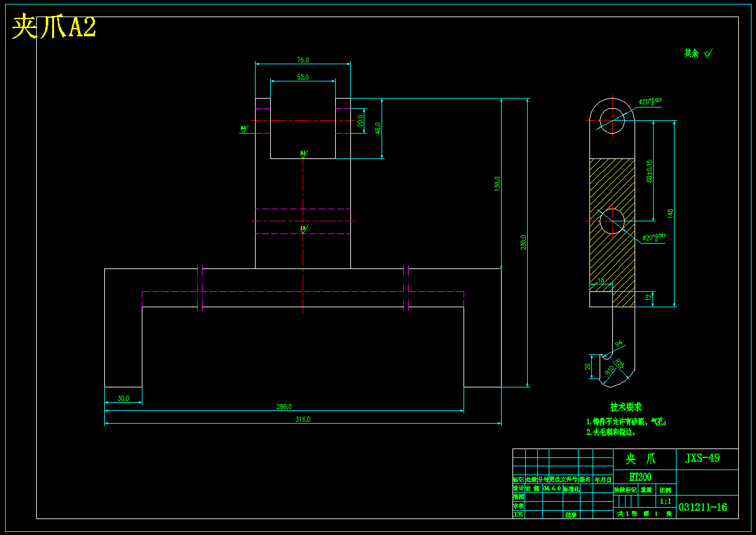Click the R4 radius label

tap(619, 344)
